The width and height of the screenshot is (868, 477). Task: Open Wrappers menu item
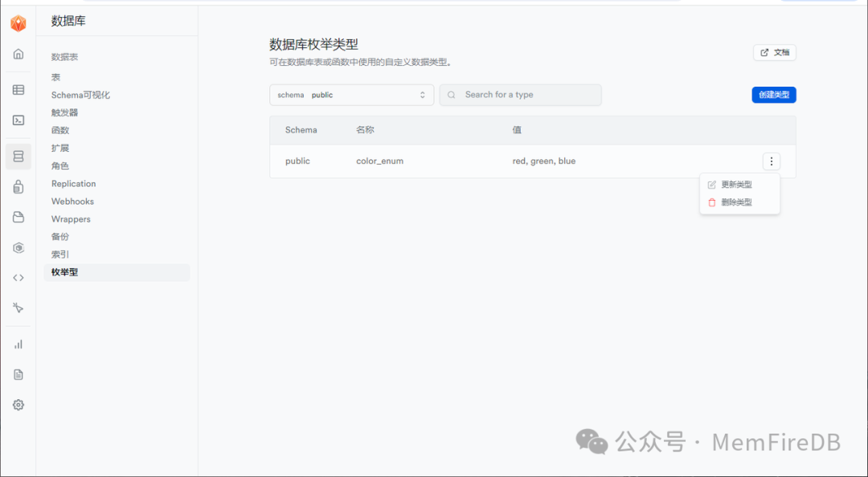(x=71, y=219)
